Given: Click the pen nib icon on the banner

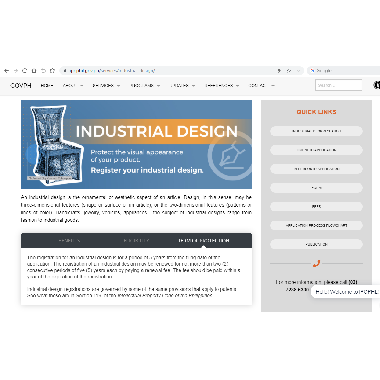Looking at the screenshot, I should click(231, 155).
